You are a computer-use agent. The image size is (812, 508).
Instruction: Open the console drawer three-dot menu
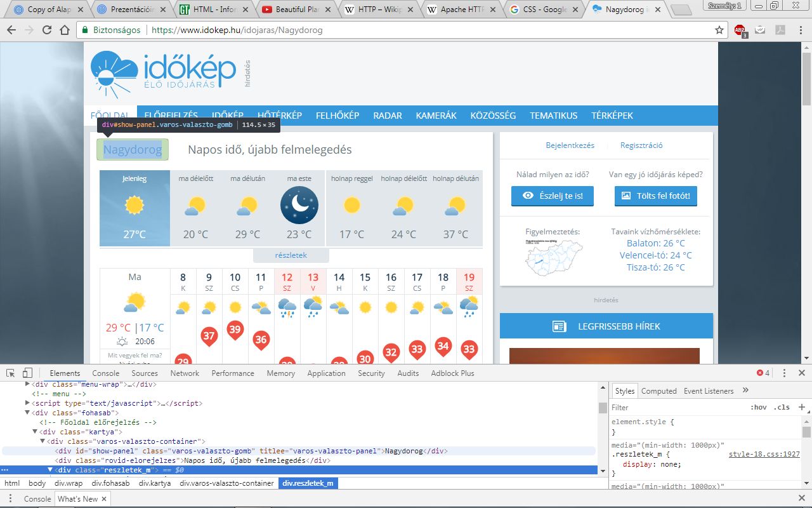point(10,498)
